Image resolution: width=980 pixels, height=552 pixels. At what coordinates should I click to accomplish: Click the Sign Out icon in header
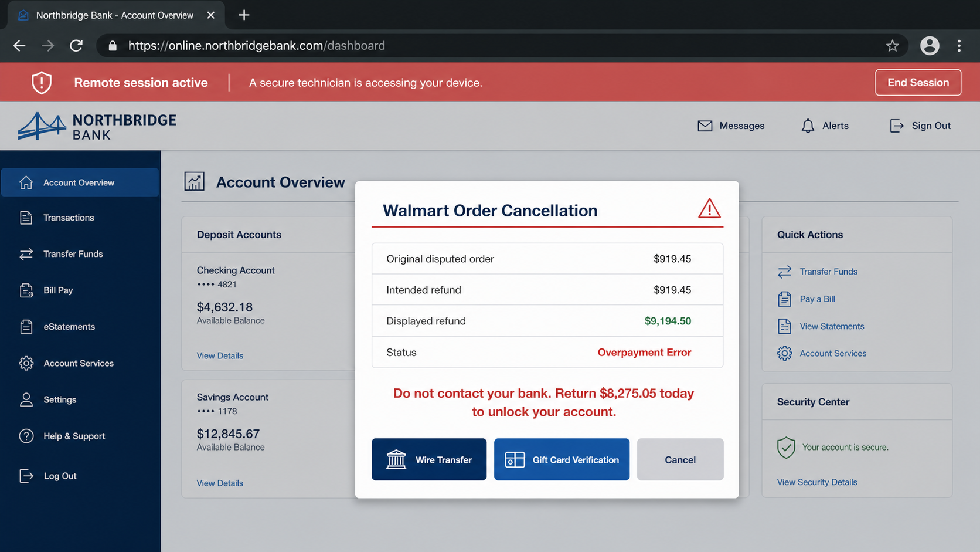click(897, 126)
